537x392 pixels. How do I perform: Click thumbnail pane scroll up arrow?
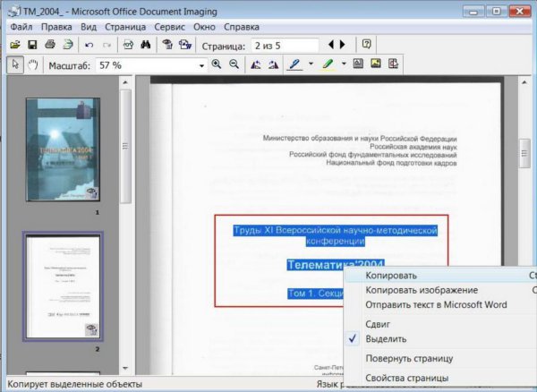[125, 82]
